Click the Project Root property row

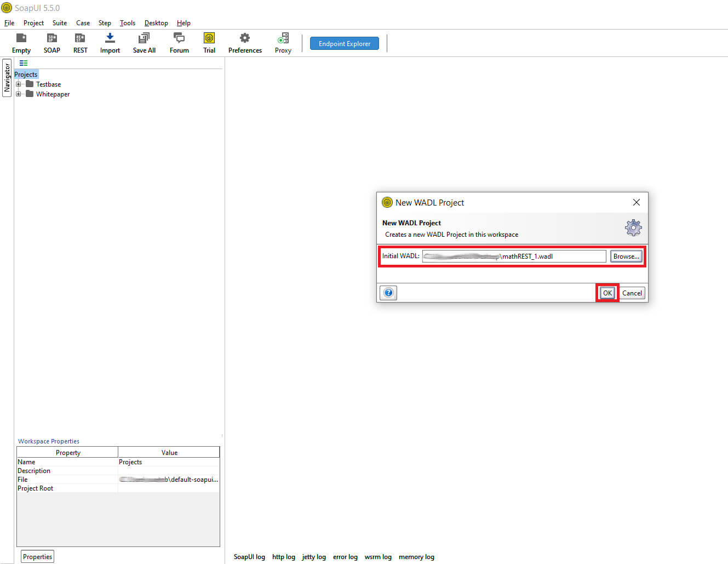[x=118, y=488]
